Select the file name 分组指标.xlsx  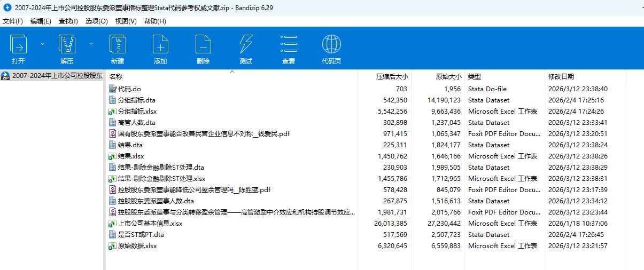coord(137,112)
